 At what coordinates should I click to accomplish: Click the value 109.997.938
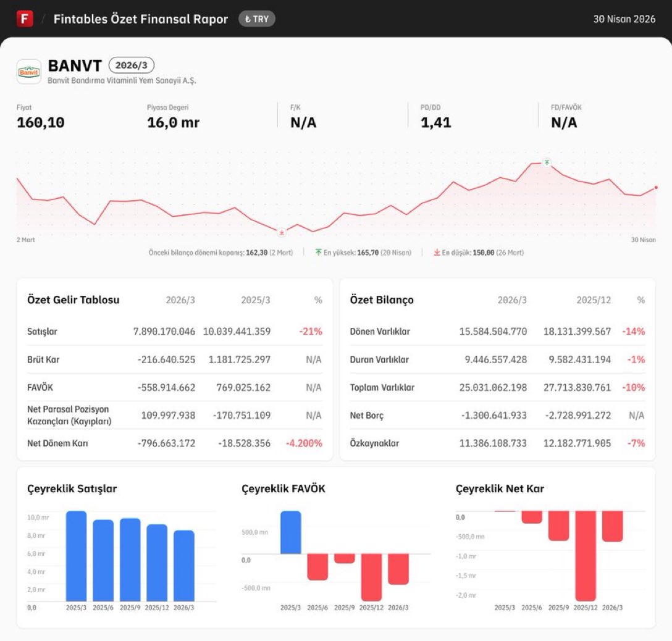(168, 415)
